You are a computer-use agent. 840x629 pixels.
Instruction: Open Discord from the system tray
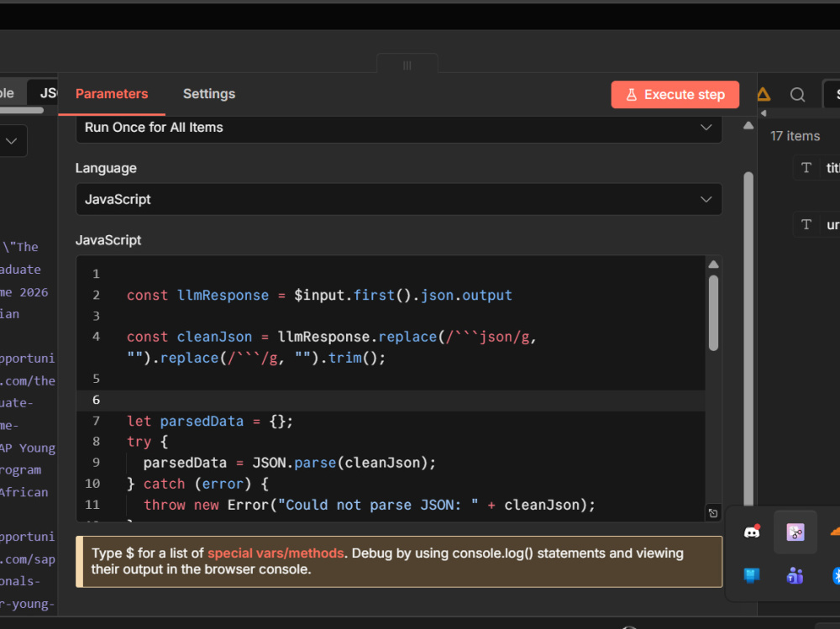[752, 532]
